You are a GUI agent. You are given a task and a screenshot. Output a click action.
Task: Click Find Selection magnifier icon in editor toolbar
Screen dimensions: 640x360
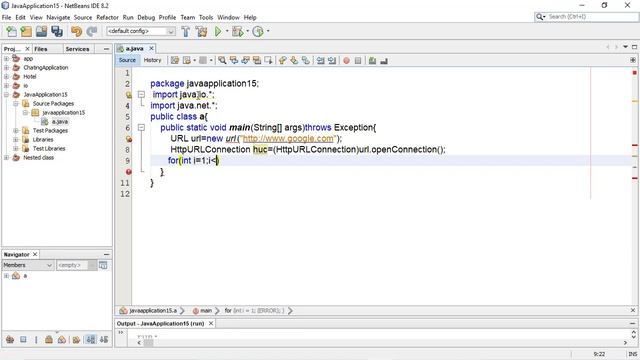(x=222, y=60)
